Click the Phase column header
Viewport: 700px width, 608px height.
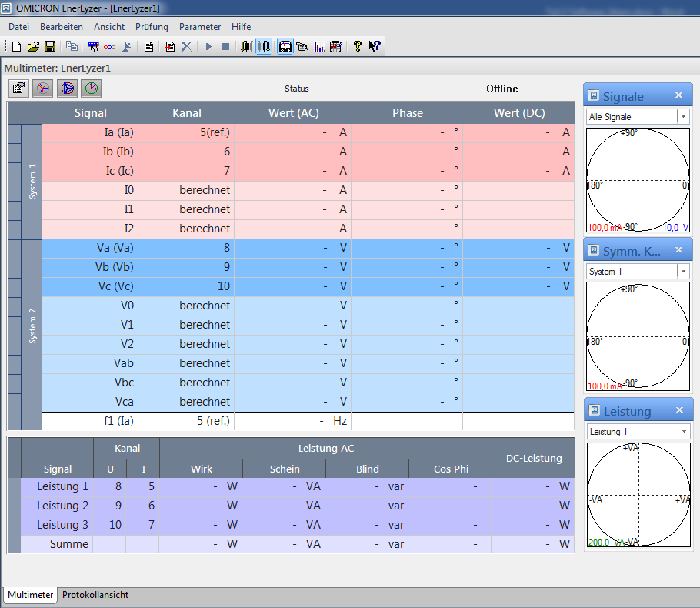coord(407,113)
